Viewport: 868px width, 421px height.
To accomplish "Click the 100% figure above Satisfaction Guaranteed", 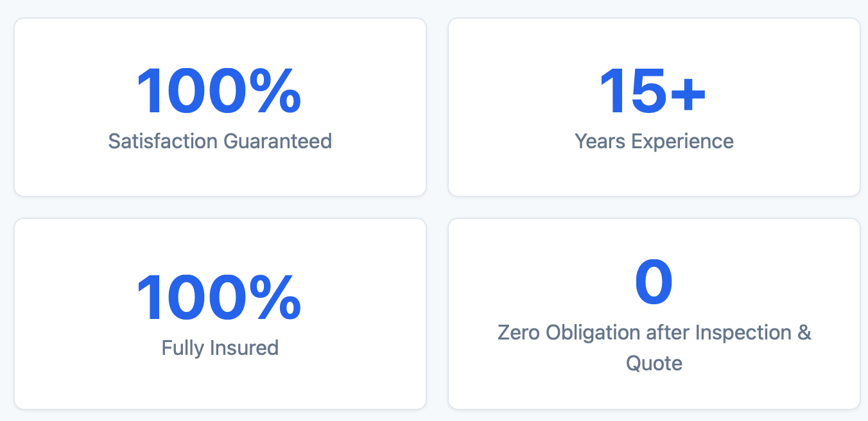I will pos(219,92).
